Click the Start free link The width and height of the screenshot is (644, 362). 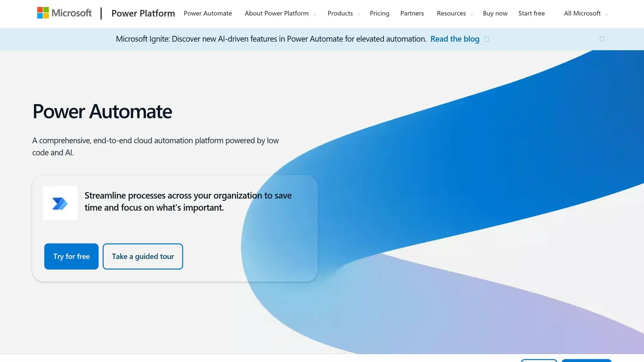pyautogui.click(x=531, y=13)
